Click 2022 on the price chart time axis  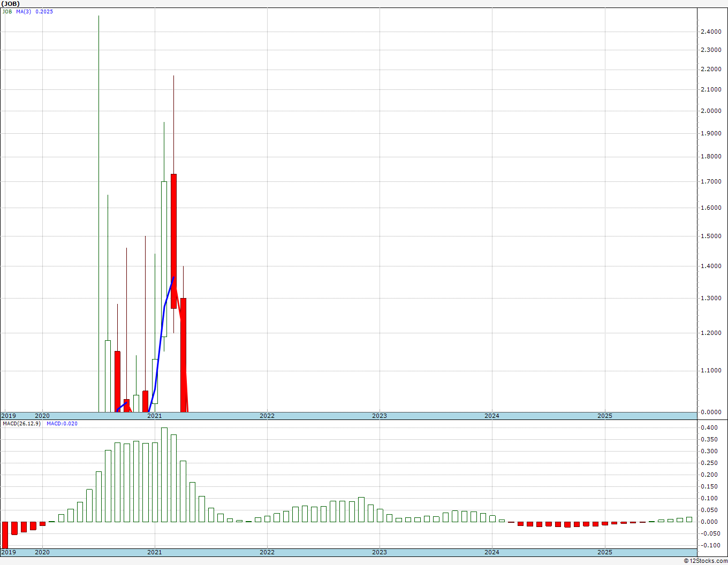point(267,416)
